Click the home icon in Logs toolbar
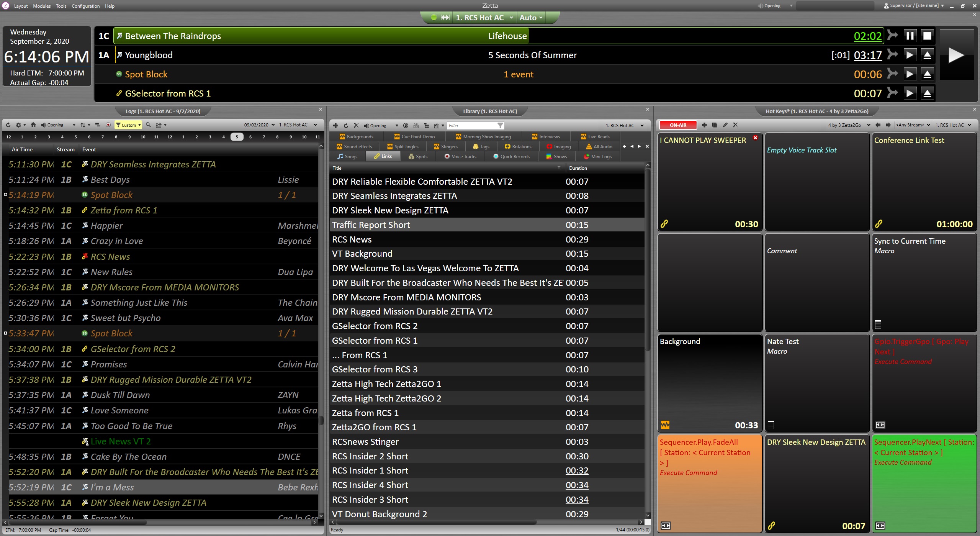980x536 pixels. 33,125
